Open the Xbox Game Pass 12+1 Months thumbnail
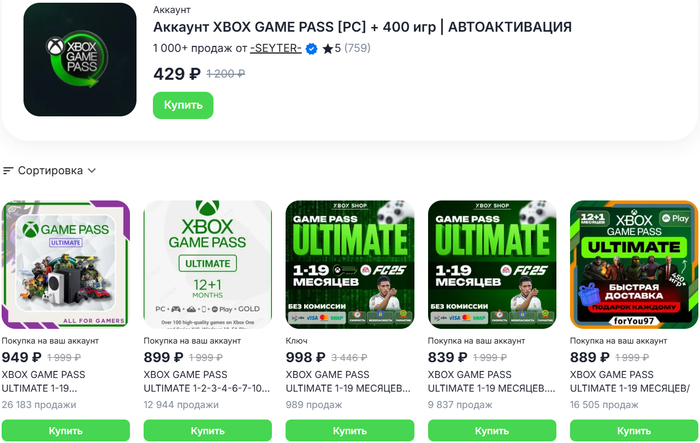Image resolution: width=700 pixels, height=443 pixels. click(208, 264)
